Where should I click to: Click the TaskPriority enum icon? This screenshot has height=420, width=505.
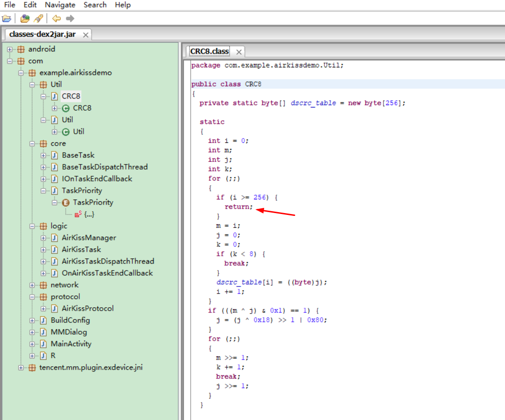point(66,203)
